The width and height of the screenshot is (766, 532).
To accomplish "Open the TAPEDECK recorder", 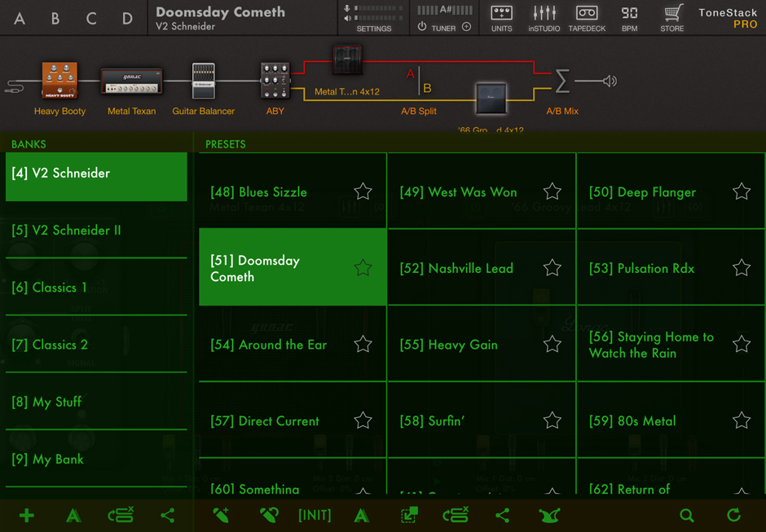I will pyautogui.click(x=587, y=18).
